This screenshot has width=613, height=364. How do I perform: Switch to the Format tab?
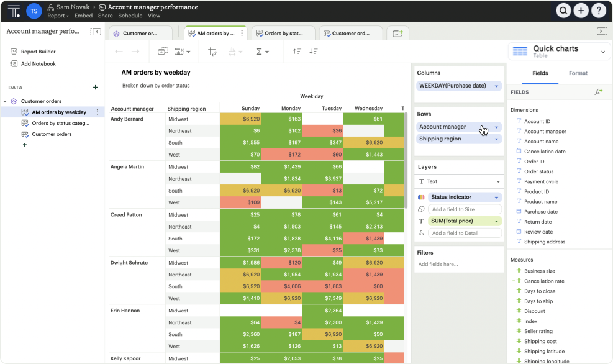[578, 73]
